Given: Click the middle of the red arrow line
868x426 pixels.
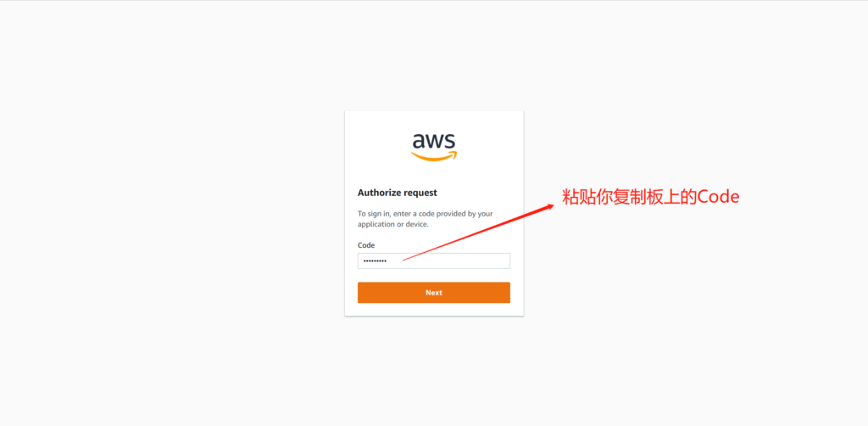Looking at the screenshot, I should click(x=478, y=233).
